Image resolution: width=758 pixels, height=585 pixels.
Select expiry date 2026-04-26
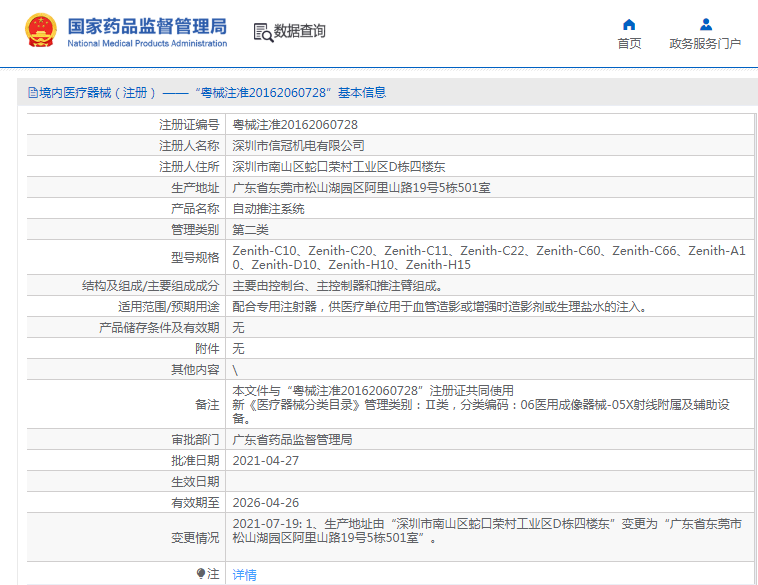pos(265,503)
